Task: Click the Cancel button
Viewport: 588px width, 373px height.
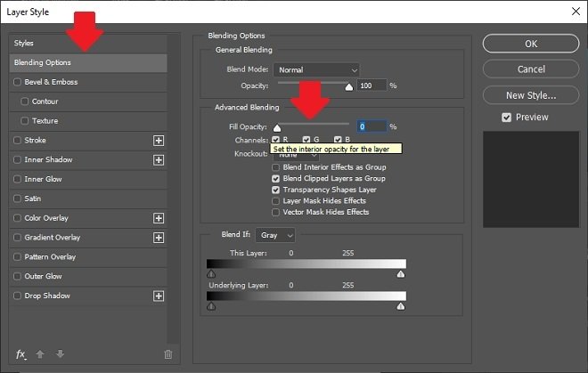Action: 531,69
